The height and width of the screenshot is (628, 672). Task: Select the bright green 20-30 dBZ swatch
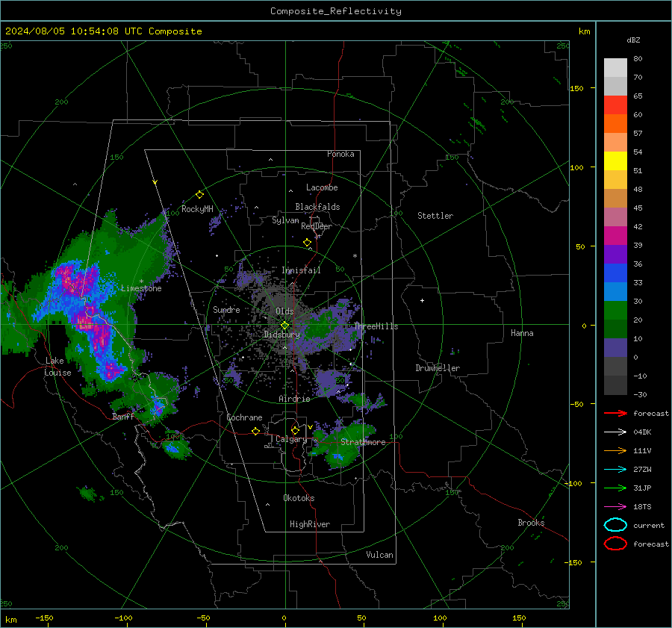click(x=615, y=311)
